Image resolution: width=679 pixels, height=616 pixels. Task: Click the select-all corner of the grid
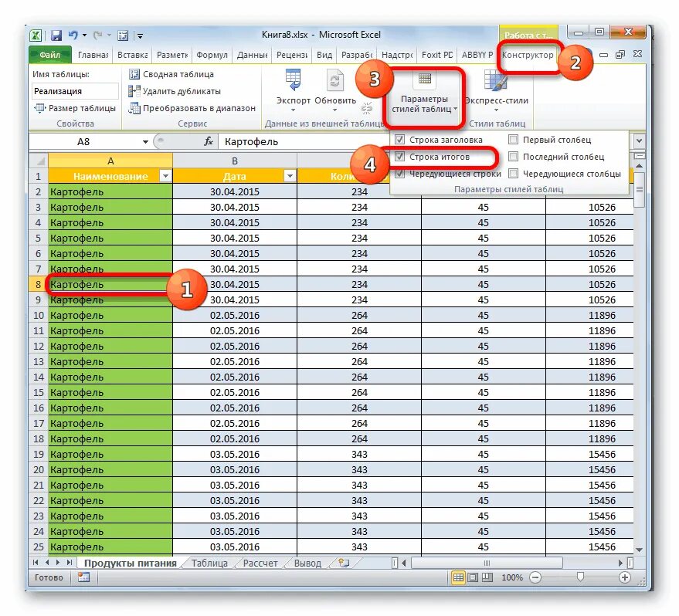[39, 161]
